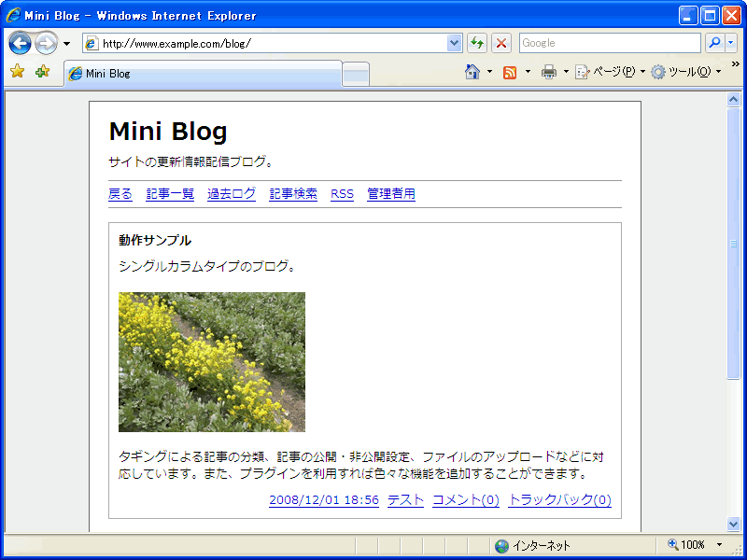Image resolution: width=747 pixels, height=560 pixels.
Task: Click the browser Forward arrow button
Action: pos(46,43)
